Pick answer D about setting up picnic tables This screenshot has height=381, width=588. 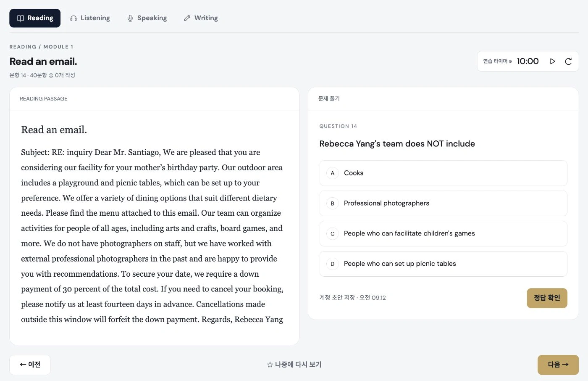tap(443, 264)
